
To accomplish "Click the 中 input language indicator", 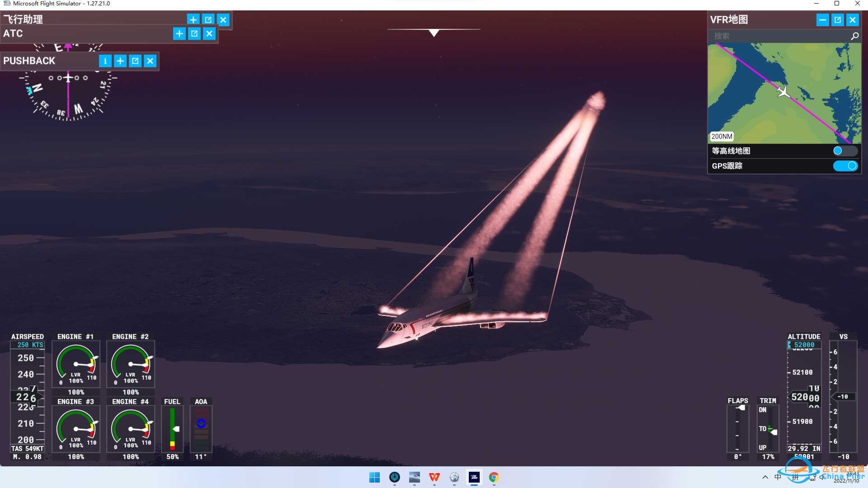I will (778, 477).
